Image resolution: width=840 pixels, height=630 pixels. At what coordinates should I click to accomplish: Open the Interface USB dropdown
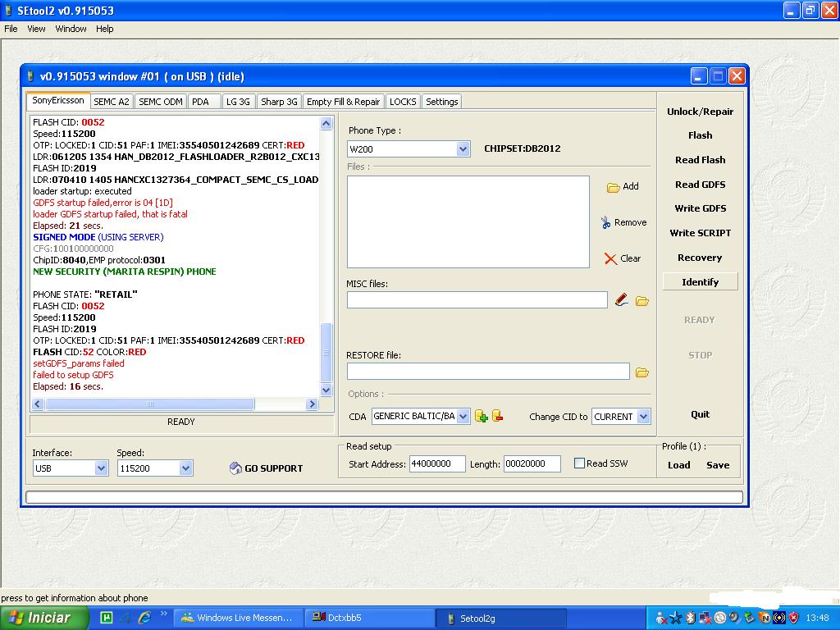(101, 468)
